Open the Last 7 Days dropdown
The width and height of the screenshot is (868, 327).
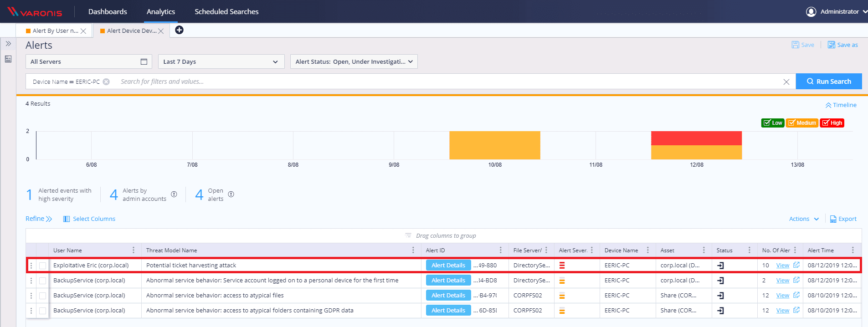tap(221, 61)
